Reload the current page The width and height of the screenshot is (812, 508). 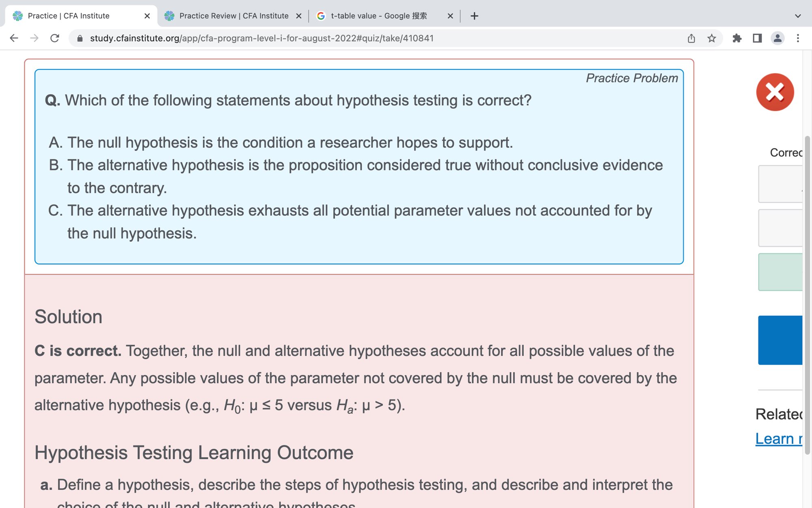tap(55, 38)
